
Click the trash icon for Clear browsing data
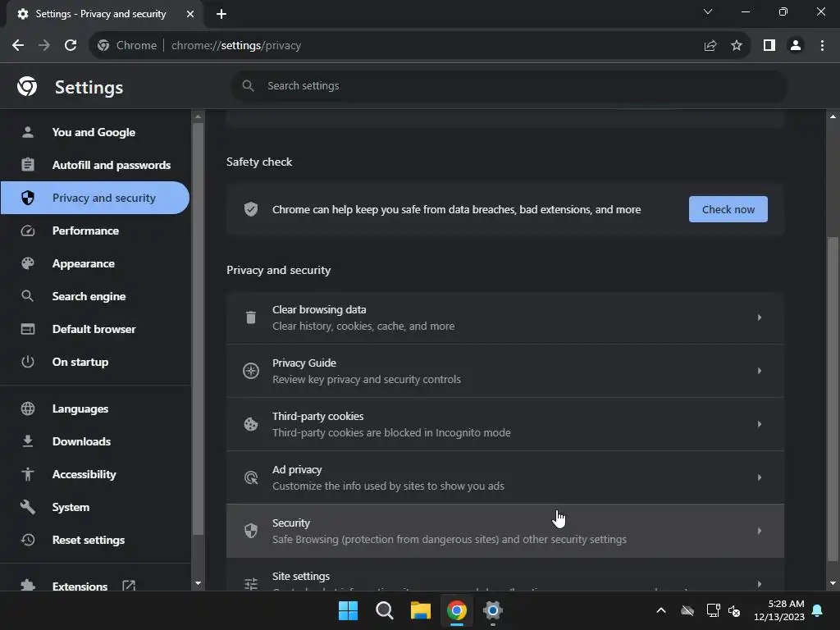point(251,317)
